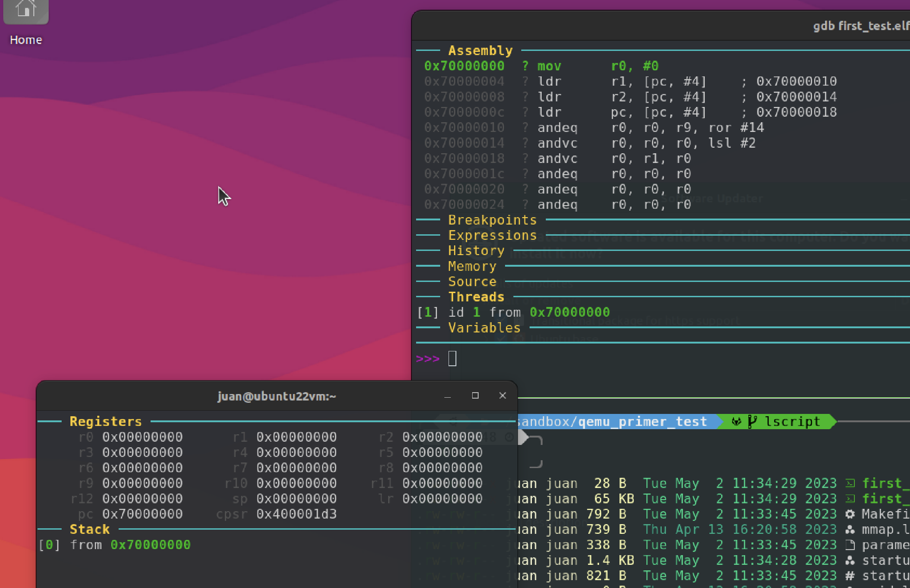The image size is (910, 588).
Task: Select the Home folder icon on the desktop
Action: point(25,13)
